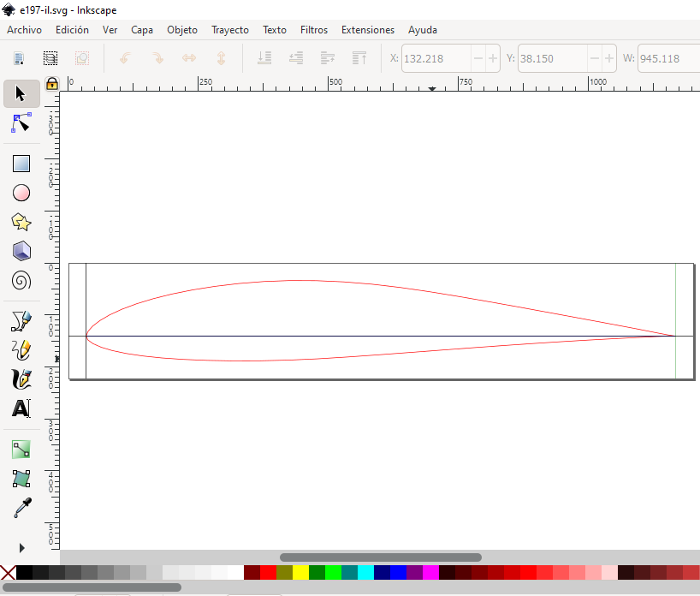Select the Text tool
The height and width of the screenshot is (596, 700).
(21, 408)
